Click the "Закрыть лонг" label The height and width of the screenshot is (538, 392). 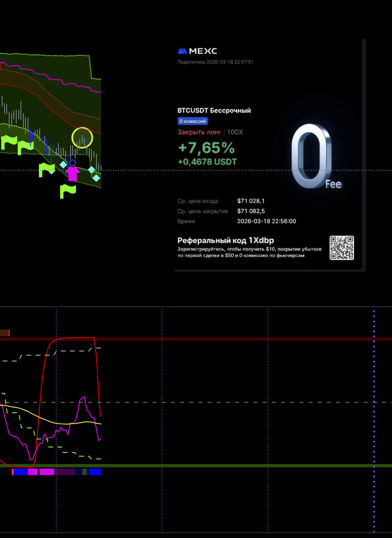(x=199, y=132)
